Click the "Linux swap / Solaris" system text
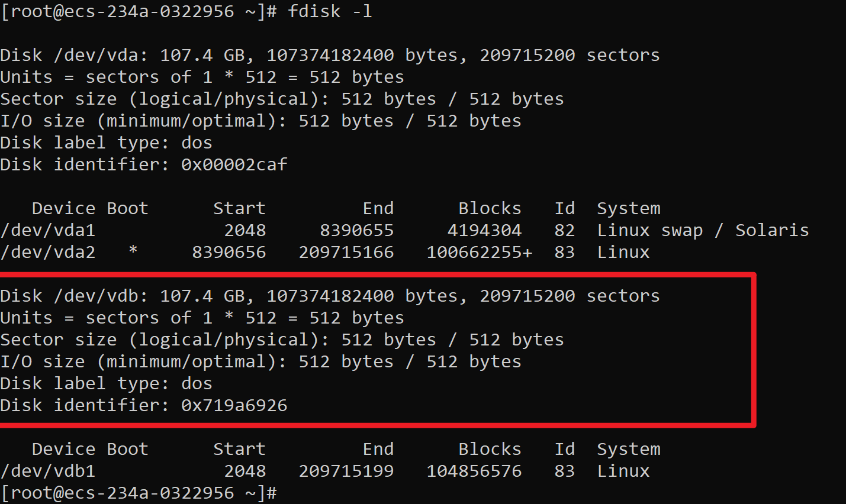This screenshot has width=846, height=504. point(703,230)
